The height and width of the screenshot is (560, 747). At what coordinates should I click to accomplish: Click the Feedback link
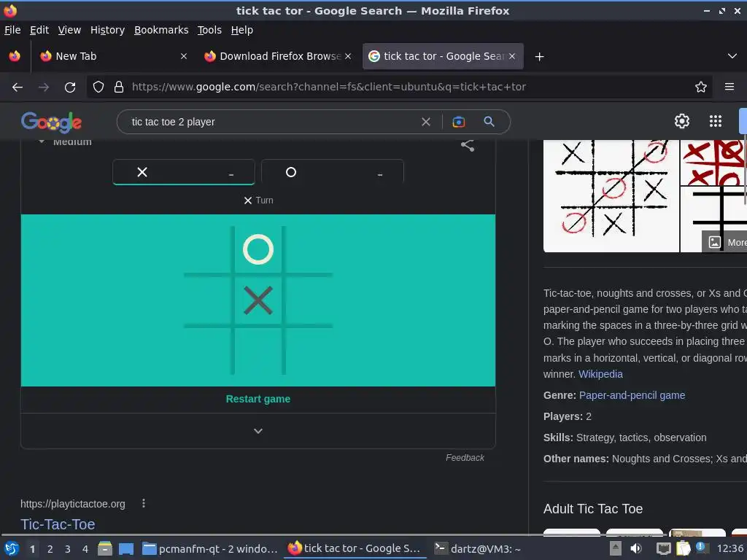tap(465, 458)
